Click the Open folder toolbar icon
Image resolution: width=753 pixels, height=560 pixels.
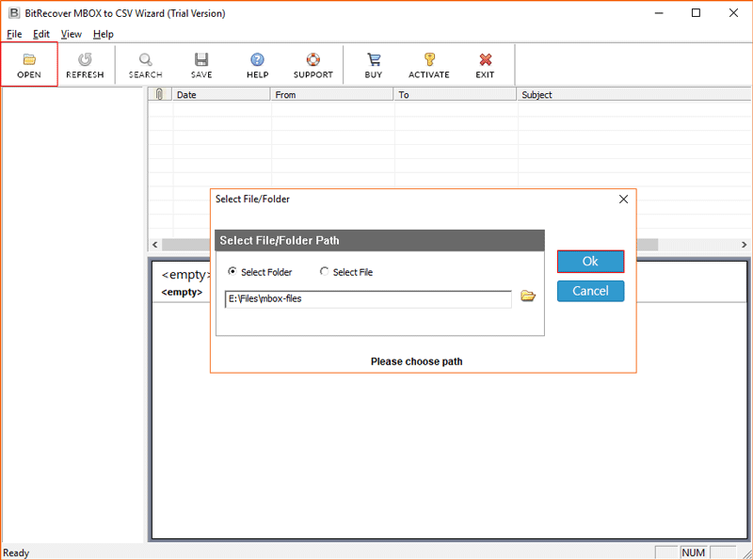point(29,59)
